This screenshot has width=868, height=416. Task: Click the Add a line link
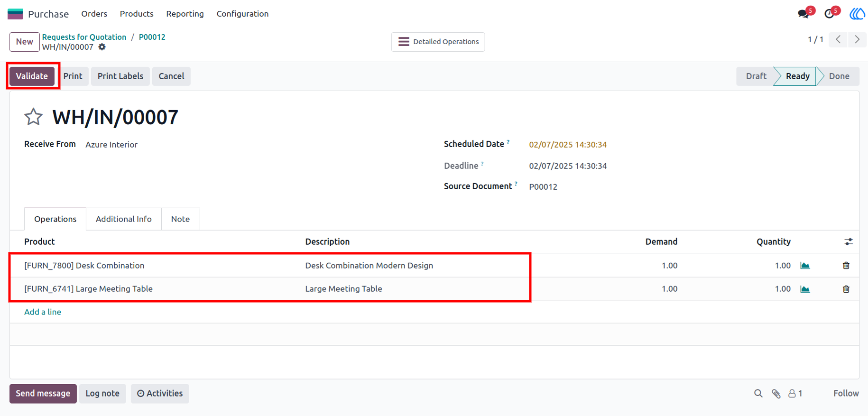pyautogui.click(x=43, y=312)
